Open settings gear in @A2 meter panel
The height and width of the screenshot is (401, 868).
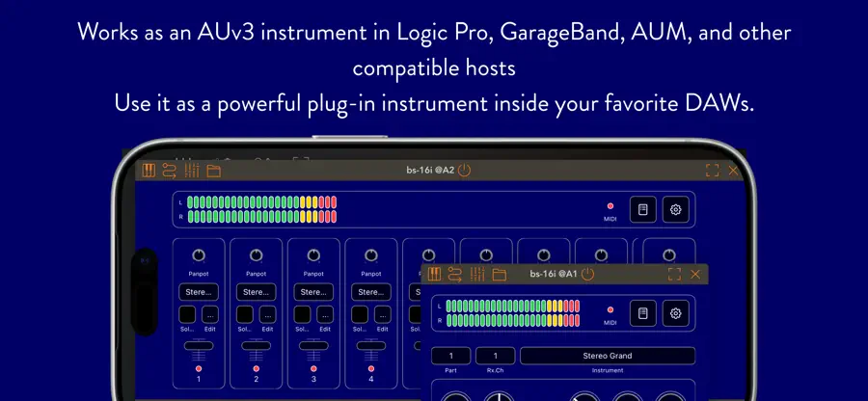[x=676, y=209]
